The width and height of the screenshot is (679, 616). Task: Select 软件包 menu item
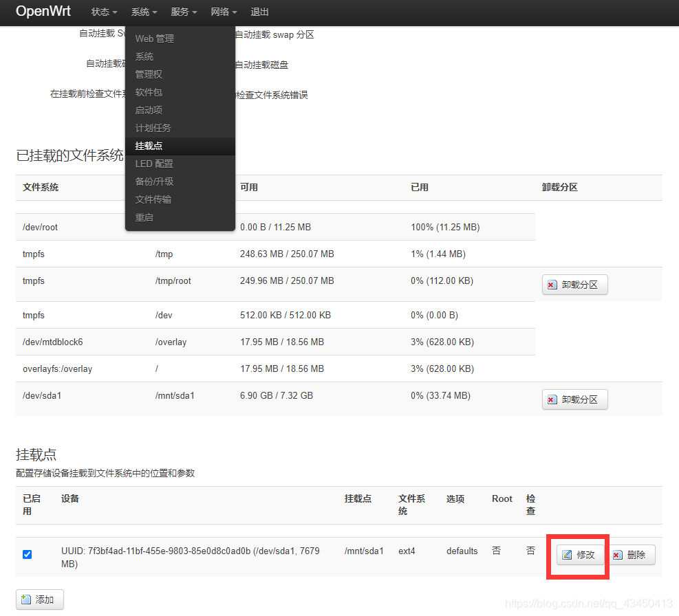pos(180,92)
